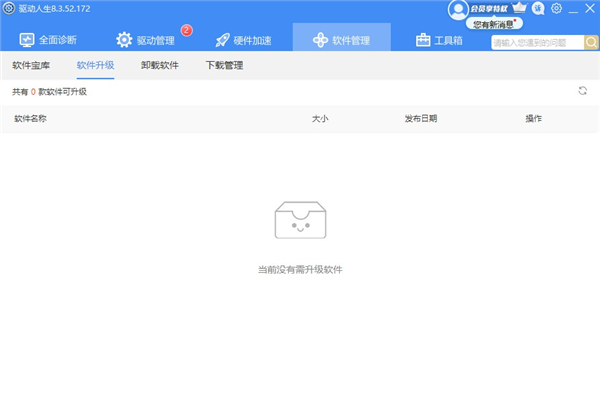Screen dimensions: 600x398
Task: Click the 软件名称 column header
Action: coord(31,119)
